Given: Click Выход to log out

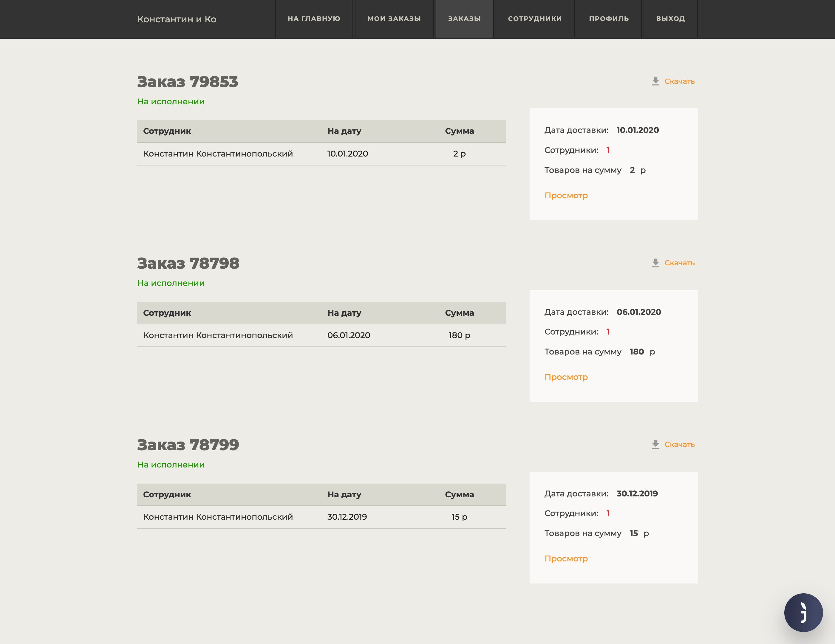Looking at the screenshot, I should click(671, 19).
